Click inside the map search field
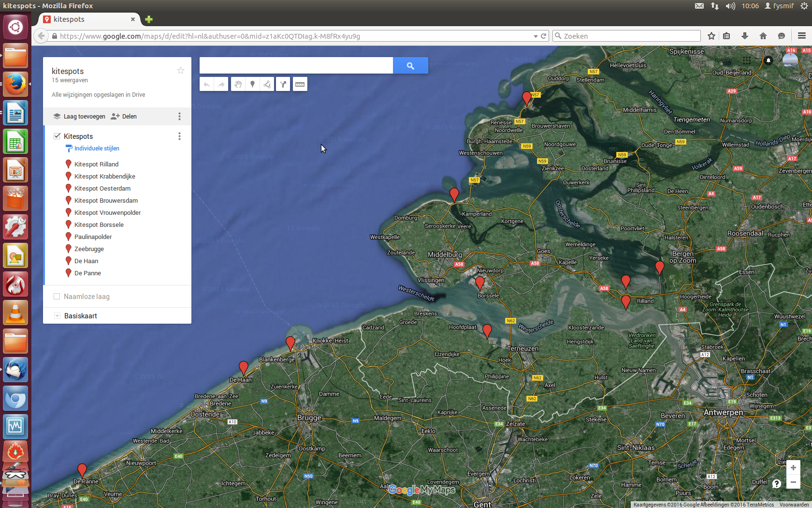Viewport: 812px width, 508px height. pos(296,65)
